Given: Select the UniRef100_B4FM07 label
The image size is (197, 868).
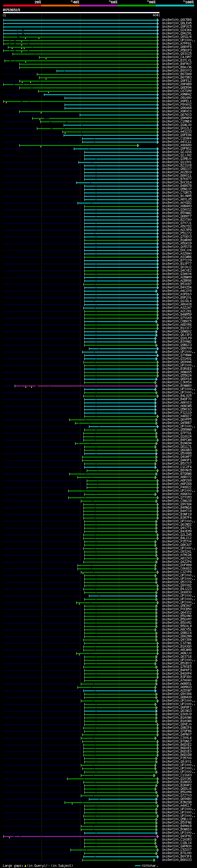Looking at the screenshot, I should (x=177, y=64).
